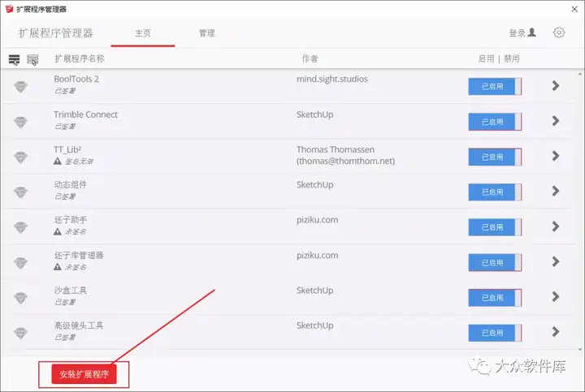
Task: Toggle 已启用 switch for TT_Lib²
Action: [495, 157]
